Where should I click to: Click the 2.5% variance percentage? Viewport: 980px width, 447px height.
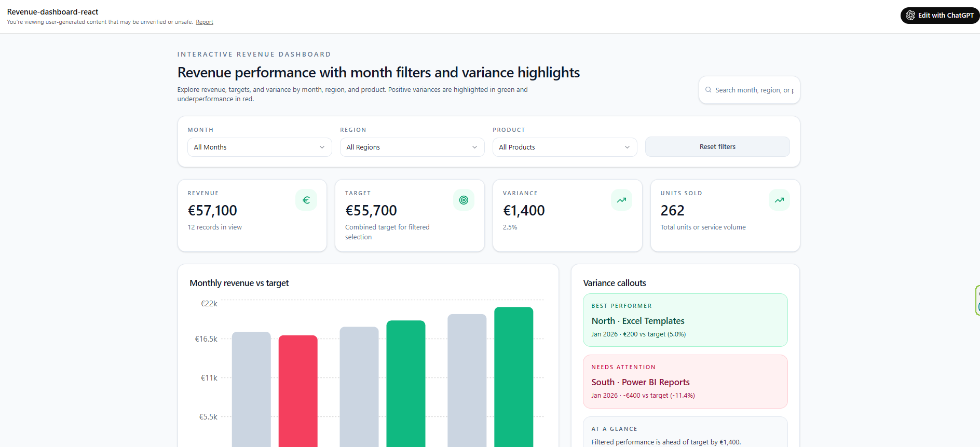[x=510, y=227]
